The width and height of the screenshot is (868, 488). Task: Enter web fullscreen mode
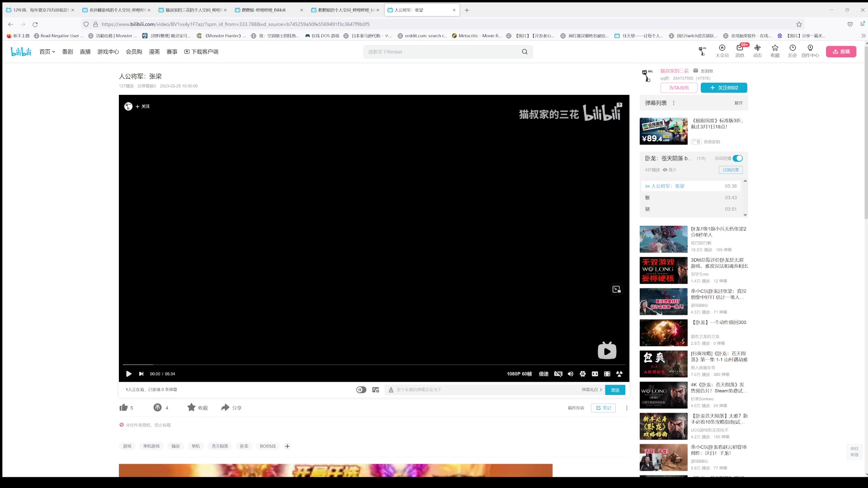[x=607, y=374]
